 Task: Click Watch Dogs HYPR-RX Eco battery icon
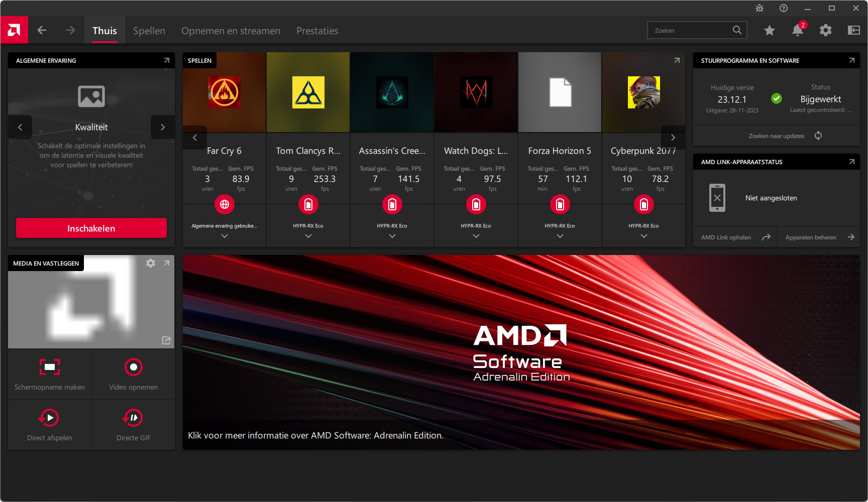click(x=476, y=204)
